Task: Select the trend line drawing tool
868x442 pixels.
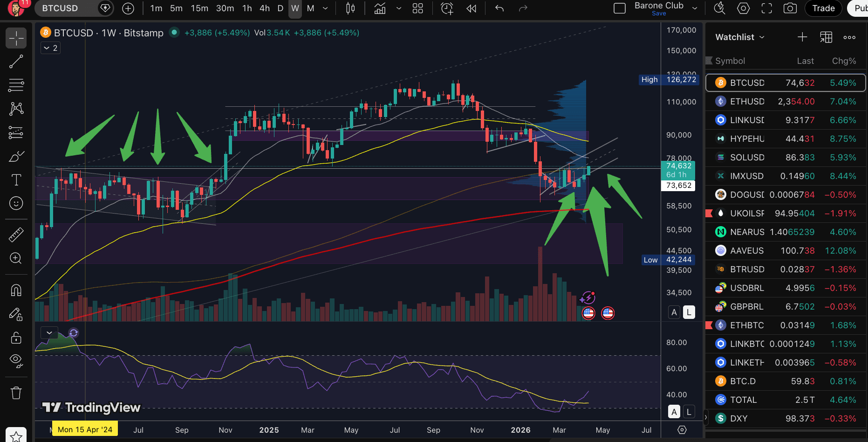Action: click(x=16, y=61)
